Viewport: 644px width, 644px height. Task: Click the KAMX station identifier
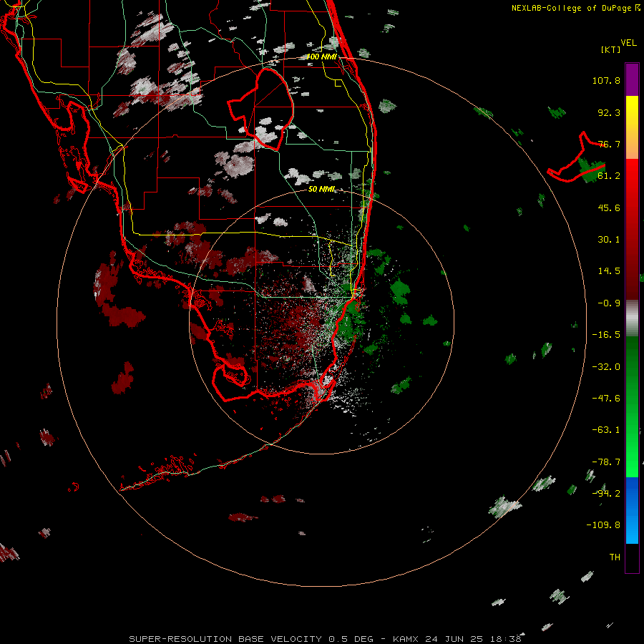(406, 639)
